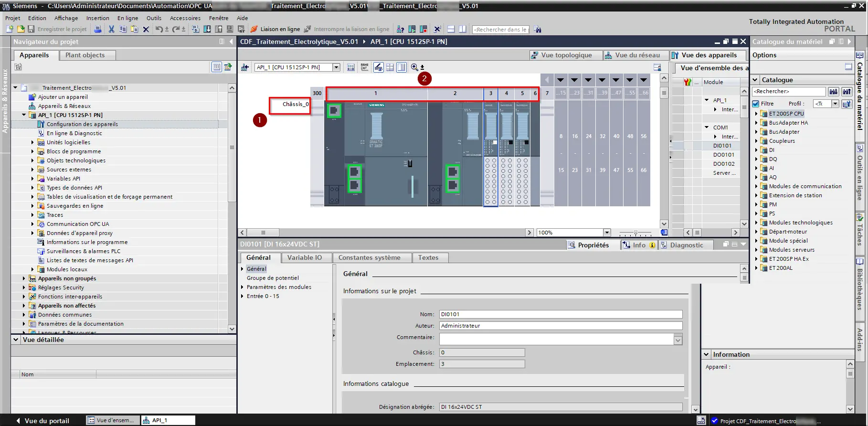This screenshot has width=868, height=426.
Task: Click the Cut scissors icon
Action: pyautogui.click(x=111, y=29)
